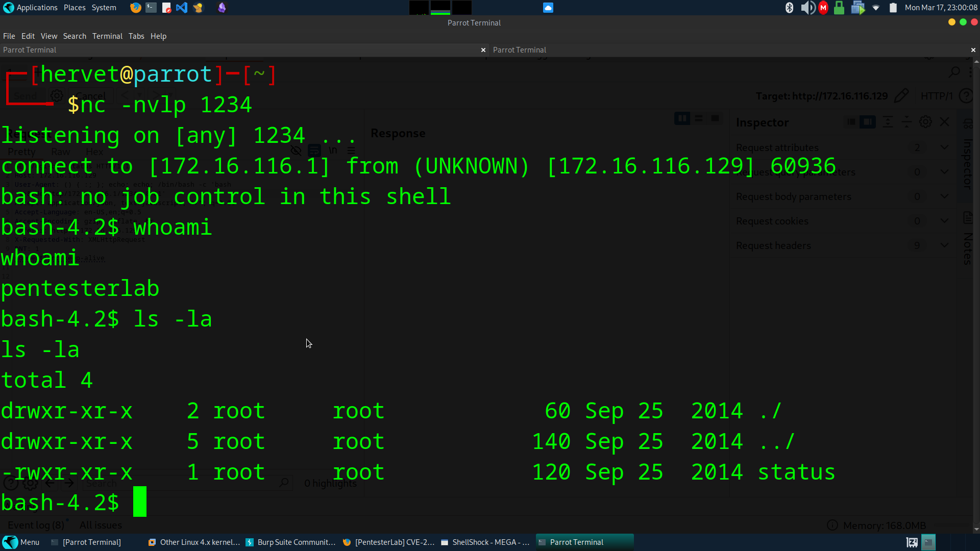Image resolution: width=980 pixels, height=551 pixels.
Task: Click the search magnifier icon above the Inspector
Action: click(x=953, y=72)
